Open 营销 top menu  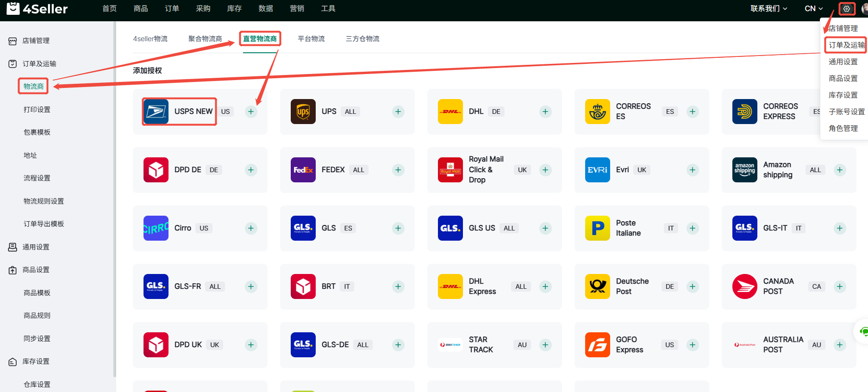pos(297,9)
